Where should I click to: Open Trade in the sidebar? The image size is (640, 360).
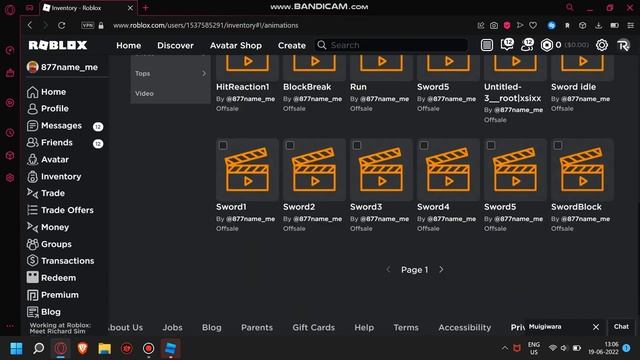(46, 193)
